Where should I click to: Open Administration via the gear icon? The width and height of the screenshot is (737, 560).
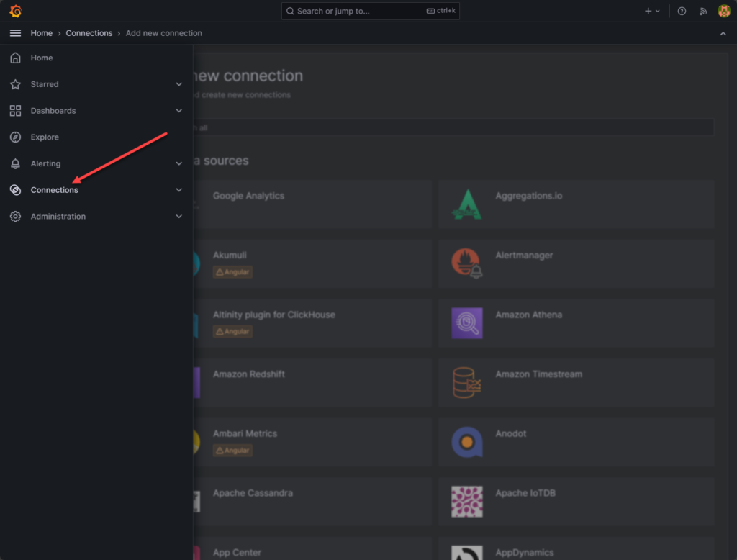tap(15, 216)
